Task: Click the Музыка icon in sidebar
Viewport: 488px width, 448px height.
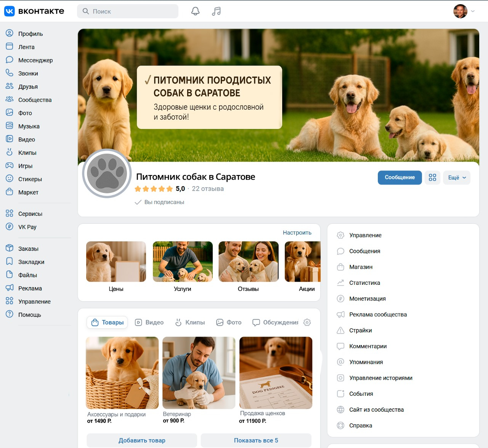Action: pos(10,126)
